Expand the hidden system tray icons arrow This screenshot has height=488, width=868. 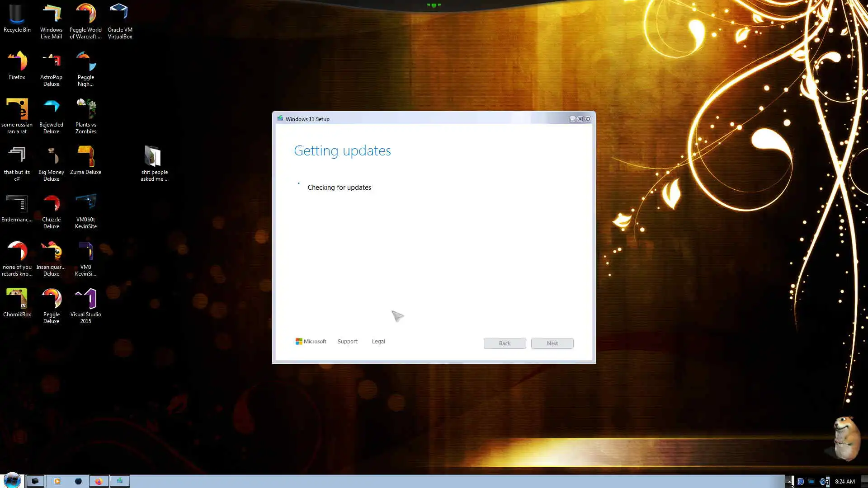coord(789,482)
